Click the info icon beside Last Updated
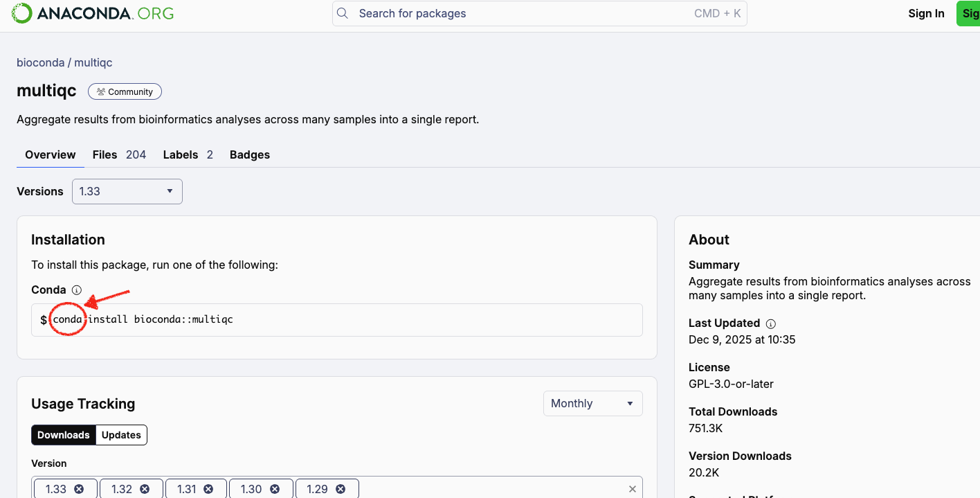The width and height of the screenshot is (980, 498). point(771,323)
